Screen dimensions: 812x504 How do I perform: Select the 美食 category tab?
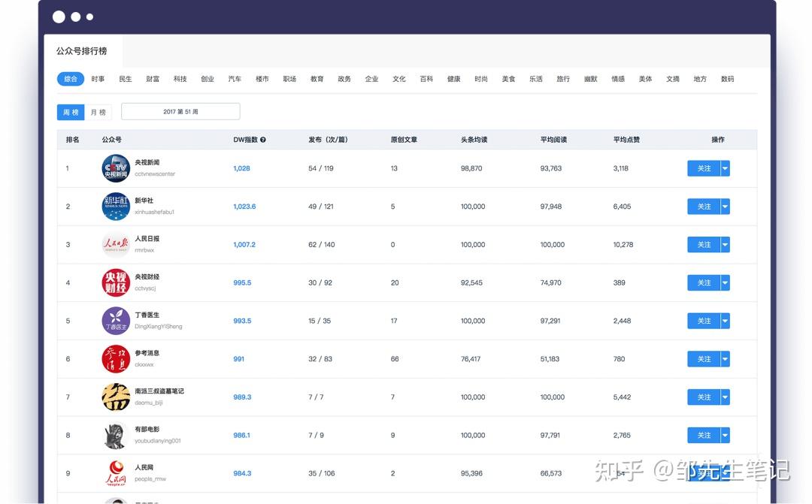coord(508,79)
